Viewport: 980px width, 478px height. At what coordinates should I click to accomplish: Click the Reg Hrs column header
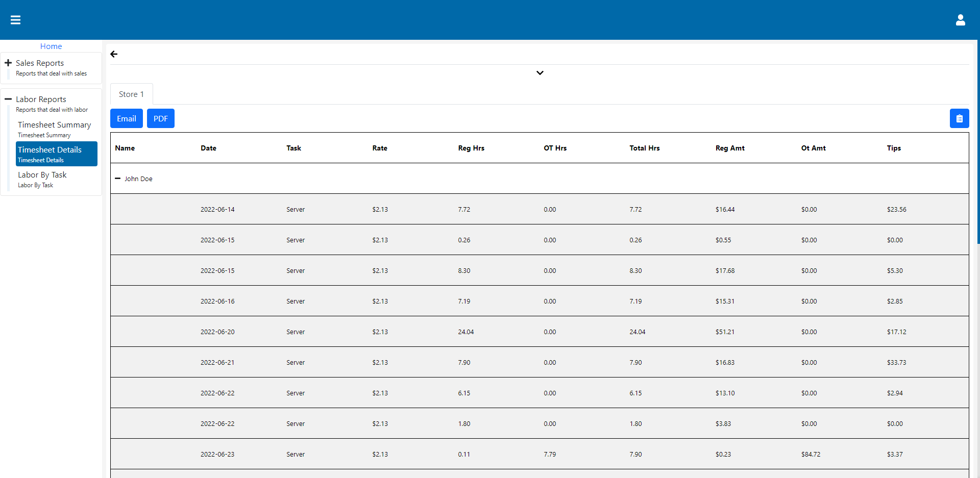coord(471,148)
